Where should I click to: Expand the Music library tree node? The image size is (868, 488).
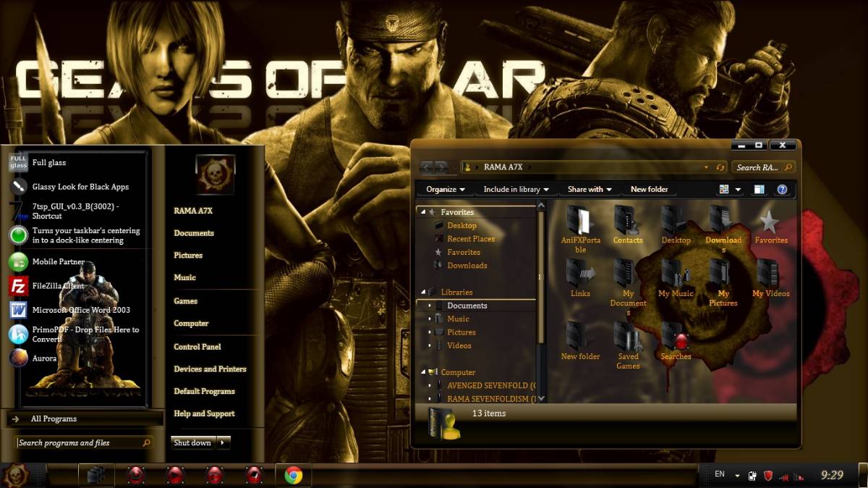click(430, 319)
